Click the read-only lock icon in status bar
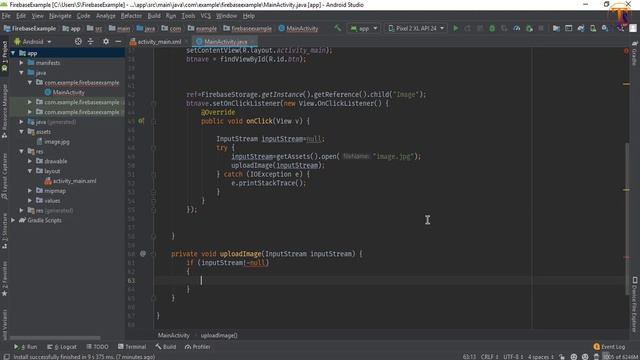 coord(562,357)
